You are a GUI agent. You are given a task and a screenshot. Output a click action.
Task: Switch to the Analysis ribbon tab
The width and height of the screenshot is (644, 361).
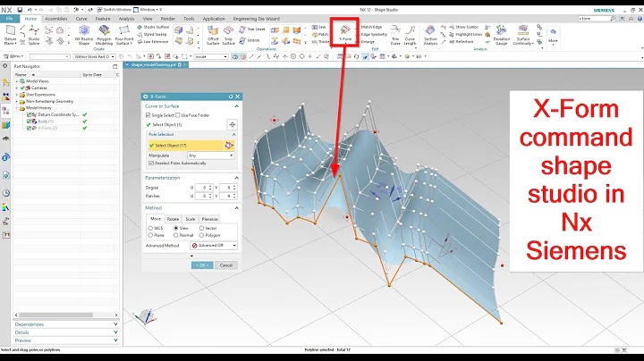click(126, 19)
